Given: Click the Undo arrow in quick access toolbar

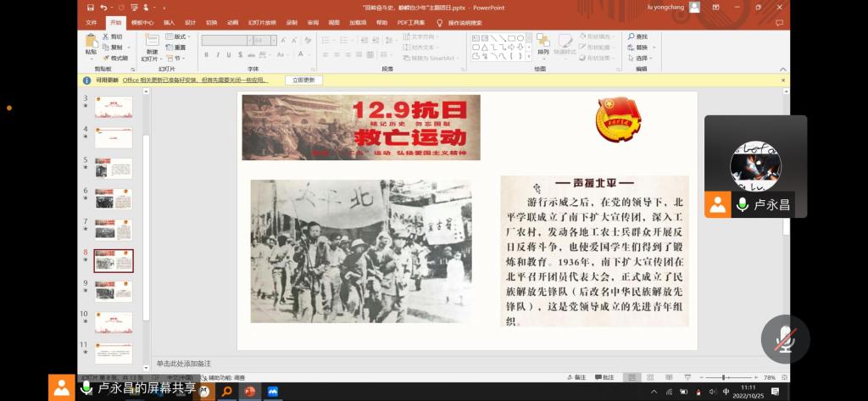Looking at the screenshot, I should pyautogui.click(x=104, y=8).
